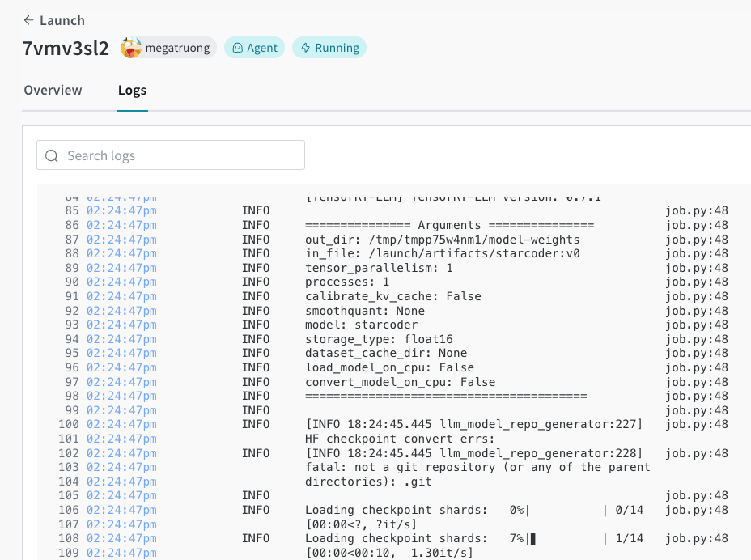Click the run name 7vmv3sl2 heading
Image resolution: width=751 pixels, height=560 pixels.
click(x=66, y=48)
